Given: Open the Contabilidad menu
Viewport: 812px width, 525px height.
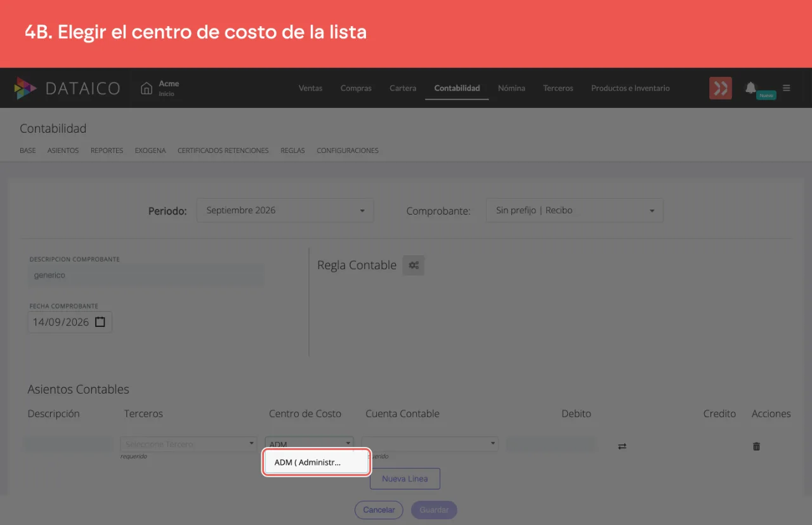Looking at the screenshot, I should coord(457,88).
